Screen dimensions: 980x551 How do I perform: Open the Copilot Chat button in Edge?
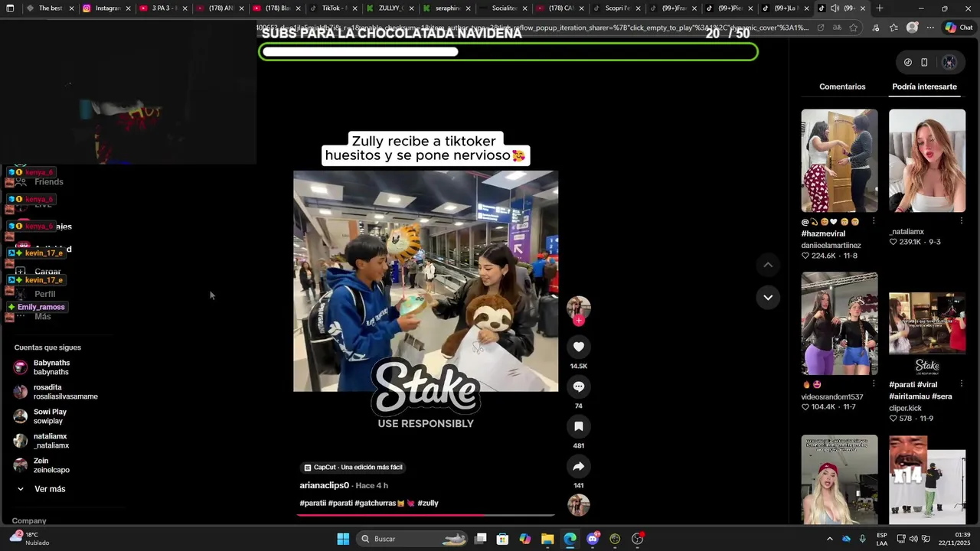pos(959,28)
